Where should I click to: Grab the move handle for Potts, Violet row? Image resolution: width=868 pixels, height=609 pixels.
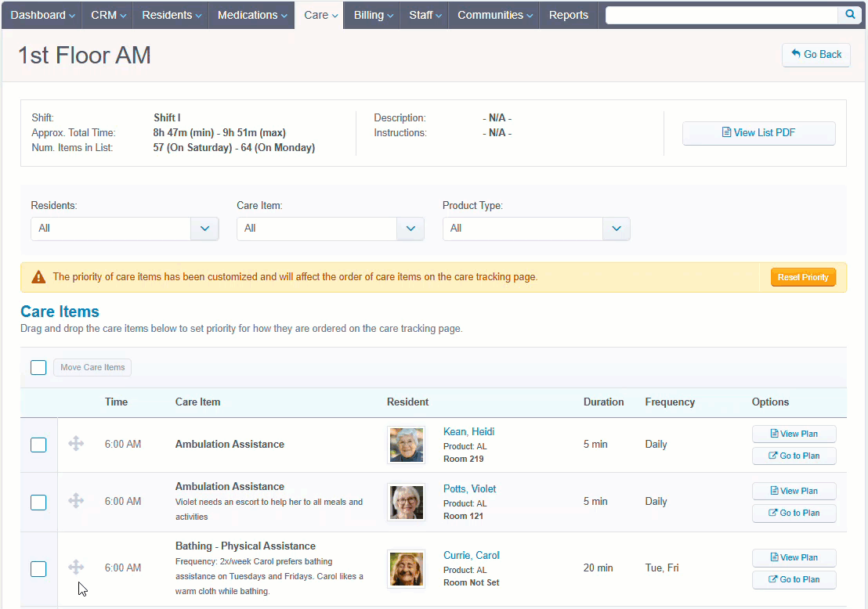pyautogui.click(x=77, y=501)
